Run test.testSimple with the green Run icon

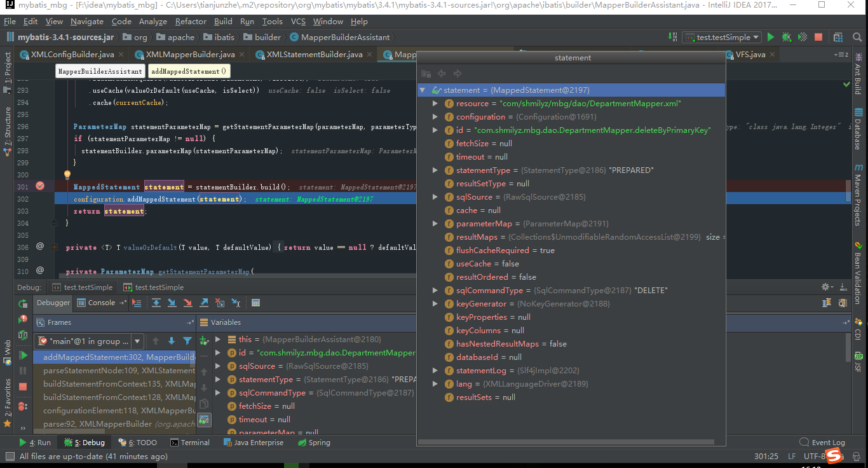pyautogui.click(x=770, y=37)
